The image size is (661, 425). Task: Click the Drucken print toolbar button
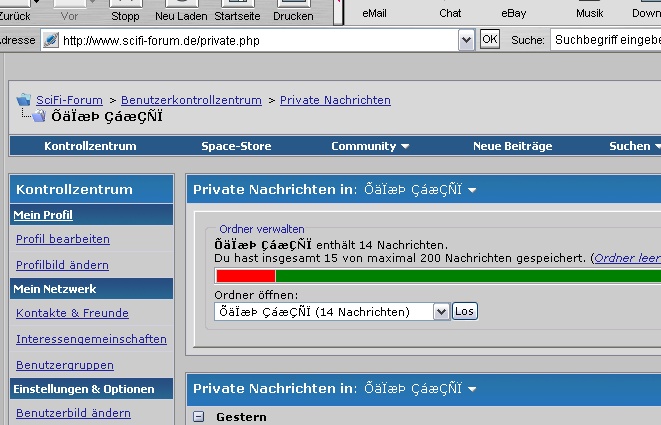[293, 11]
